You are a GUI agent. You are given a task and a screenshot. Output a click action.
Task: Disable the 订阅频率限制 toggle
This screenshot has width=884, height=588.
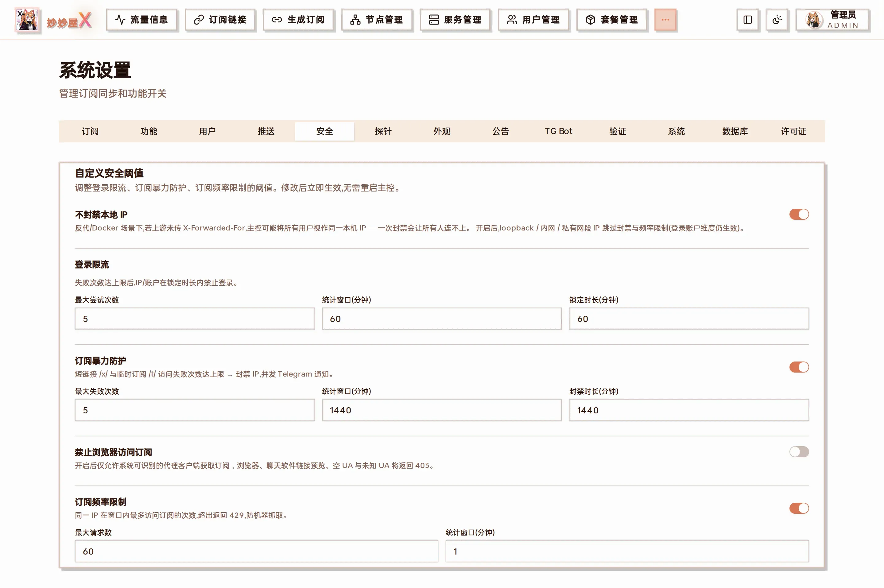pyautogui.click(x=799, y=508)
